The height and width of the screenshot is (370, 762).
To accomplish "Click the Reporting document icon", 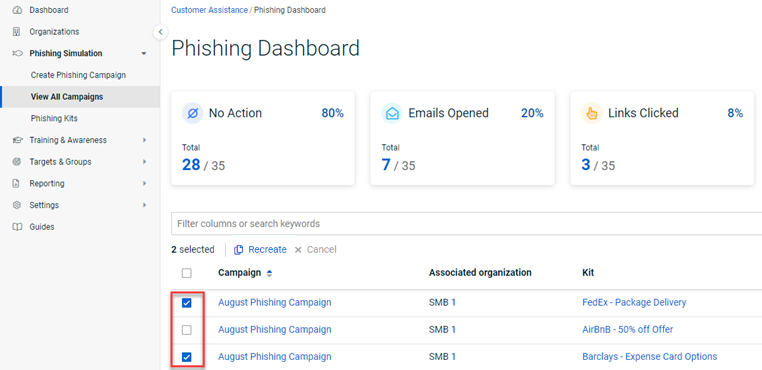I will (x=17, y=184).
